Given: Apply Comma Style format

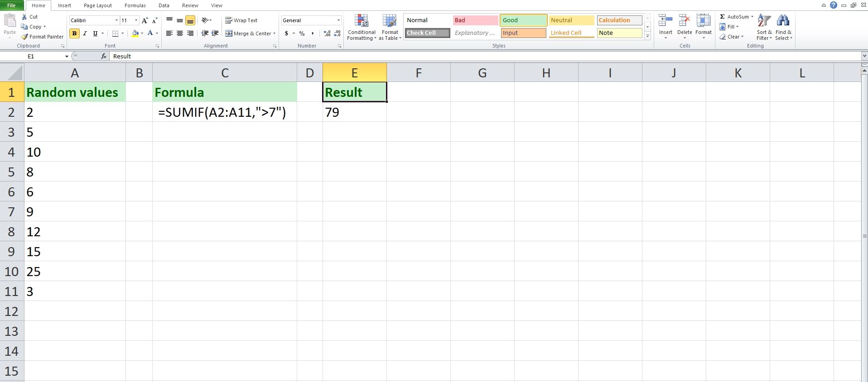Looking at the screenshot, I should click(x=313, y=33).
